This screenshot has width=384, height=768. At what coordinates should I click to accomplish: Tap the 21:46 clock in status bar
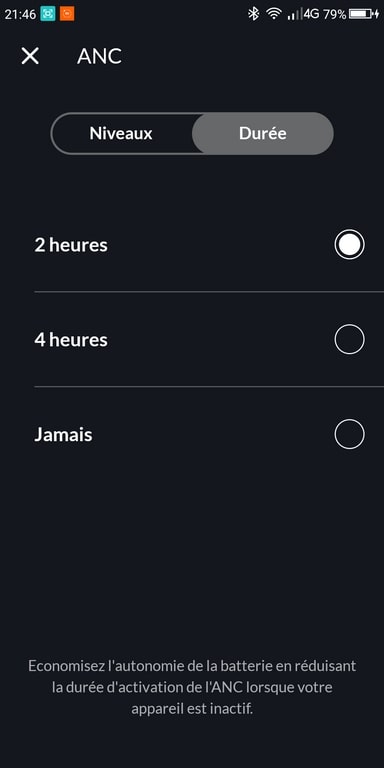(20, 14)
